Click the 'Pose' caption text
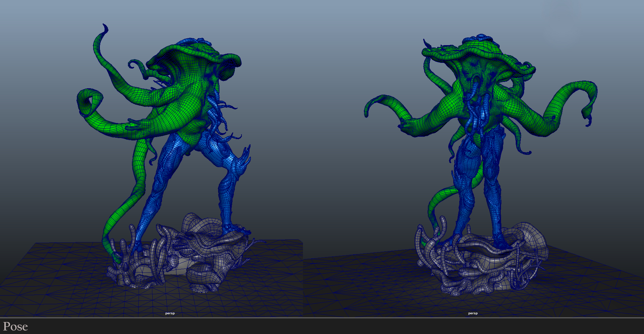 click(15, 326)
